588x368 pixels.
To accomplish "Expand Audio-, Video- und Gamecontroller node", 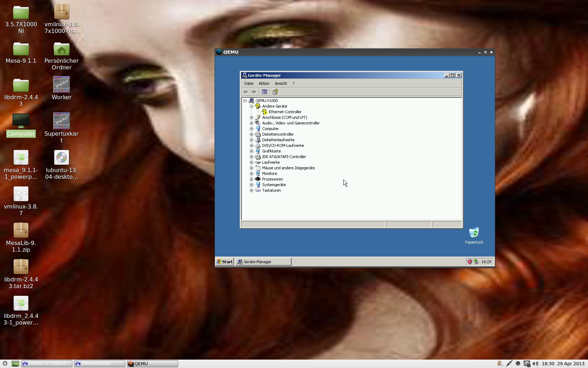I will pyautogui.click(x=251, y=123).
